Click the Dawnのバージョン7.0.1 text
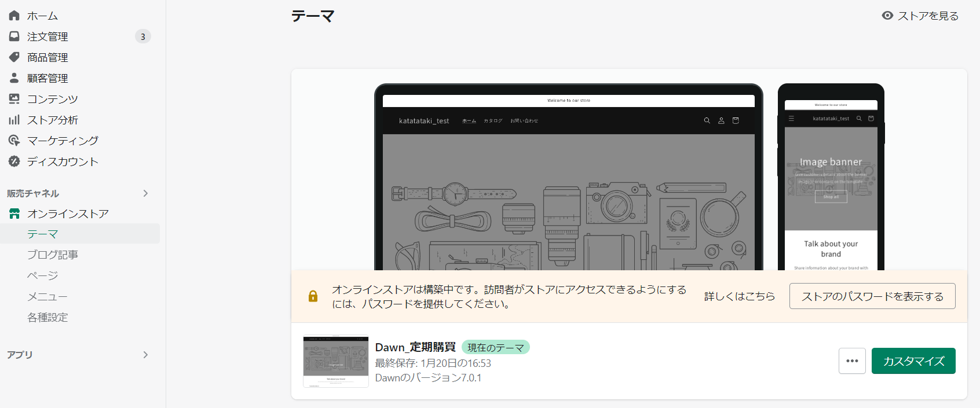The image size is (980, 408). click(428, 378)
